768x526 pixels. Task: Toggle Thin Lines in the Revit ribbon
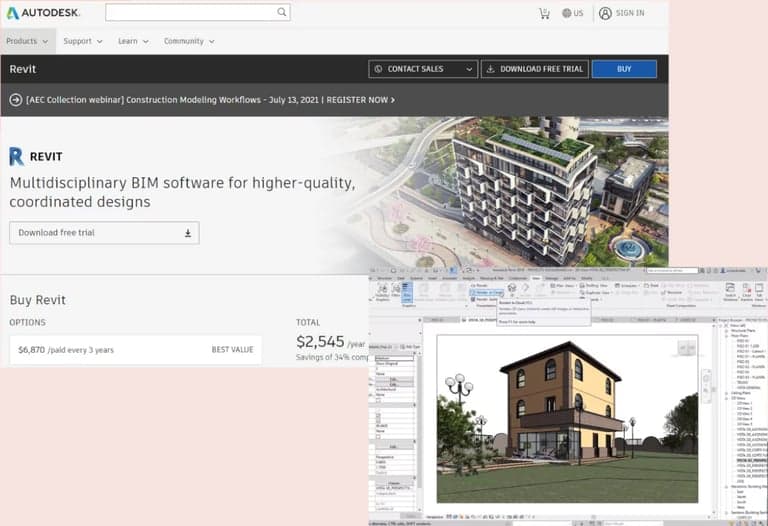coord(407,292)
